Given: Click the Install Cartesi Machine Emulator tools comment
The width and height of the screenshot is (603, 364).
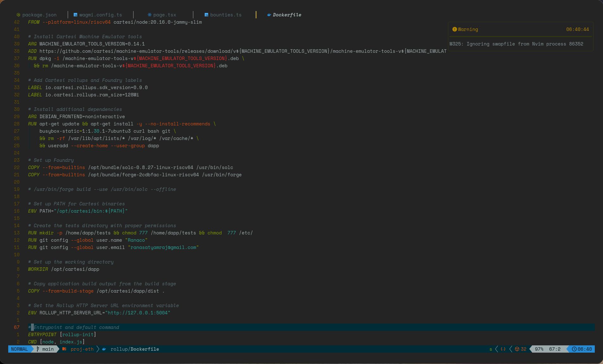Looking at the screenshot, I should pos(85,37).
